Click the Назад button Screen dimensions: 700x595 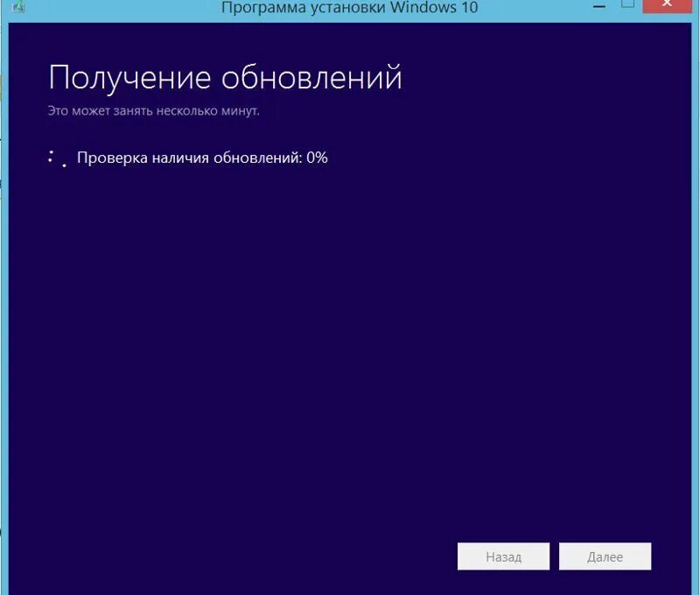pos(503,556)
